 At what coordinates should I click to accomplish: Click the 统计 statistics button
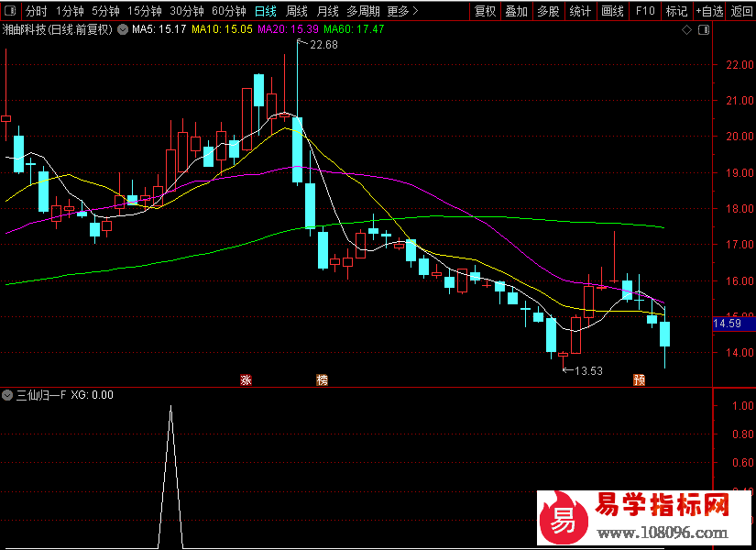click(x=580, y=11)
